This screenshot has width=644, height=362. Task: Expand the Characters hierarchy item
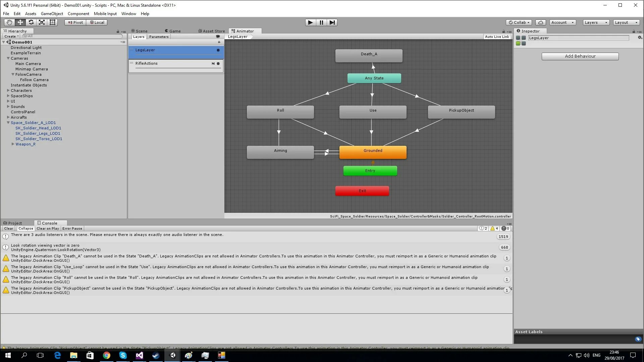point(8,90)
